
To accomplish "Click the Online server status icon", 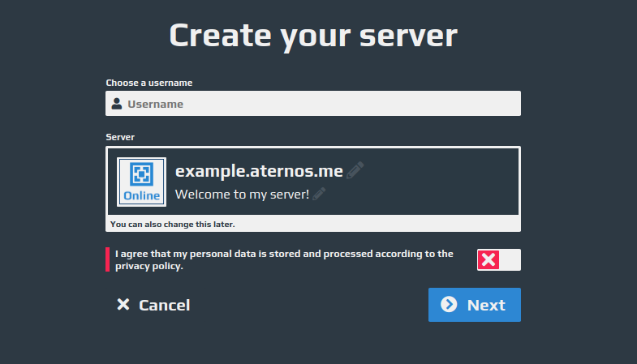I will click(x=141, y=182).
